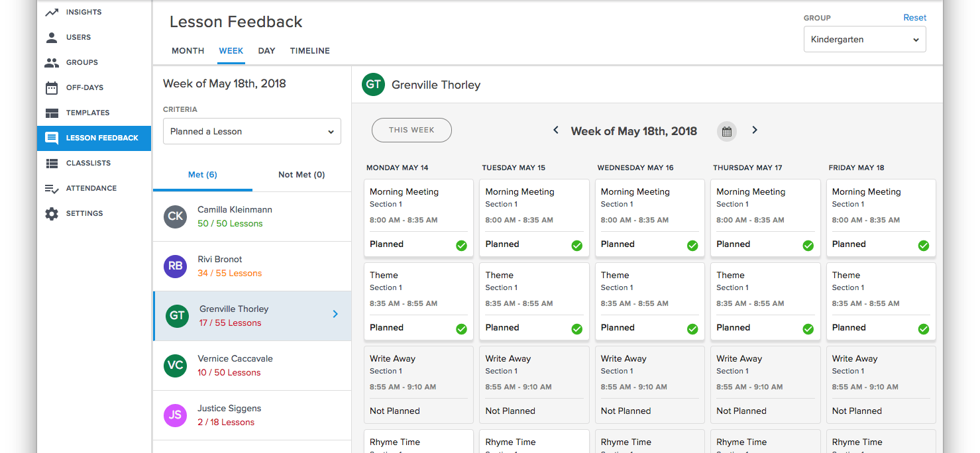
Task: Switch to the Month tab
Action: [188, 51]
